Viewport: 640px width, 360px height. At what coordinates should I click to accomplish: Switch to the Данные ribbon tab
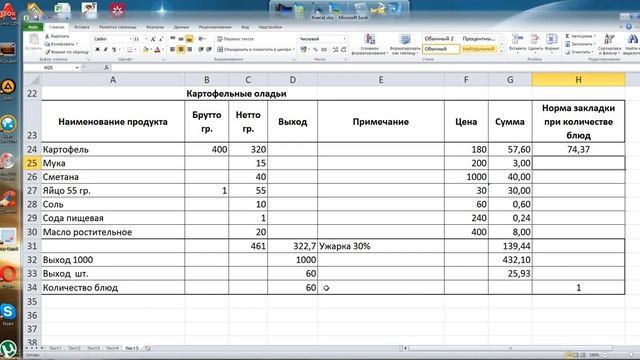click(181, 27)
